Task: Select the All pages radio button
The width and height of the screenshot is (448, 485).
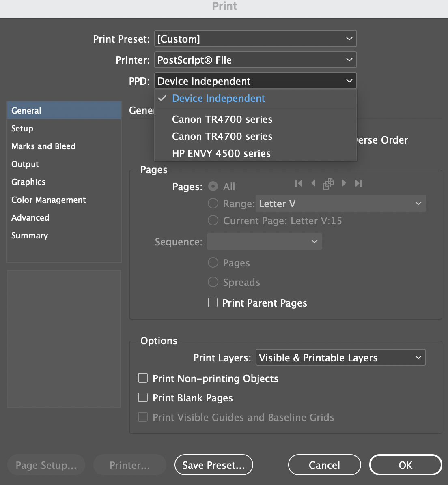Action: coord(213,186)
